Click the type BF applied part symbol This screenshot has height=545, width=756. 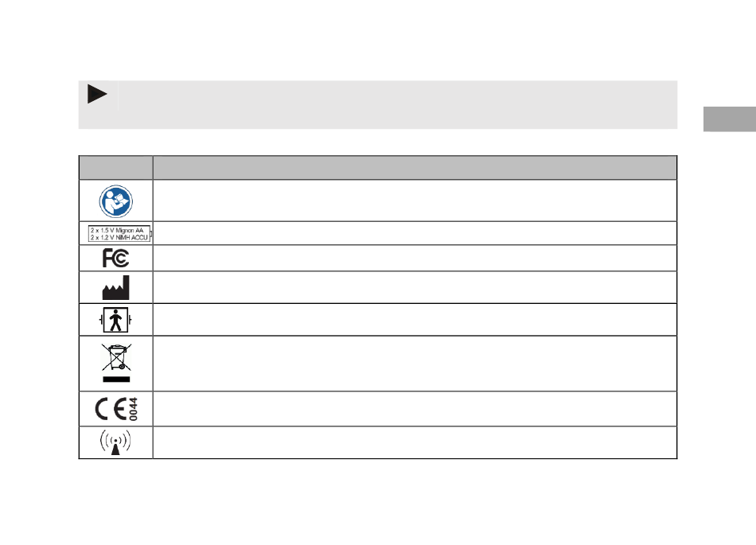[115, 319]
